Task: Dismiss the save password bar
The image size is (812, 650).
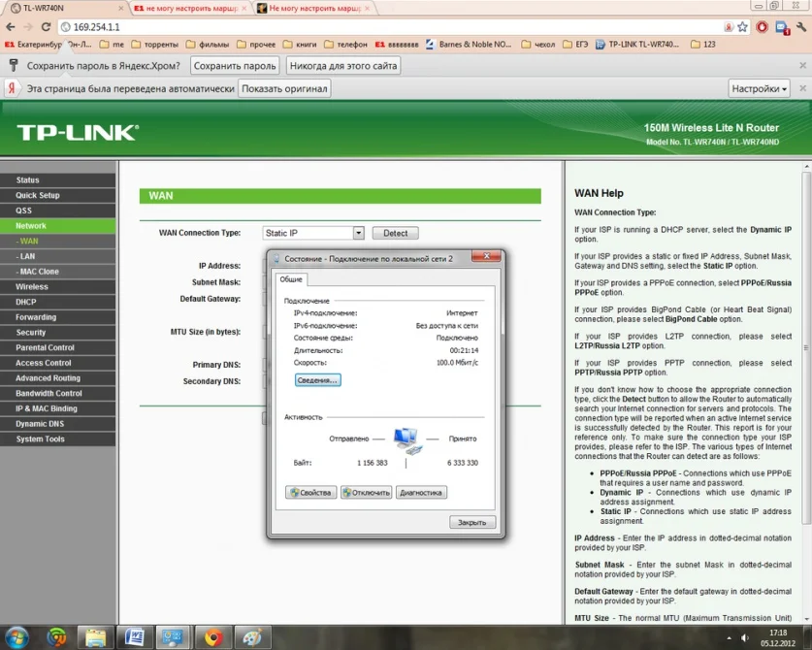Action: pos(802,65)
